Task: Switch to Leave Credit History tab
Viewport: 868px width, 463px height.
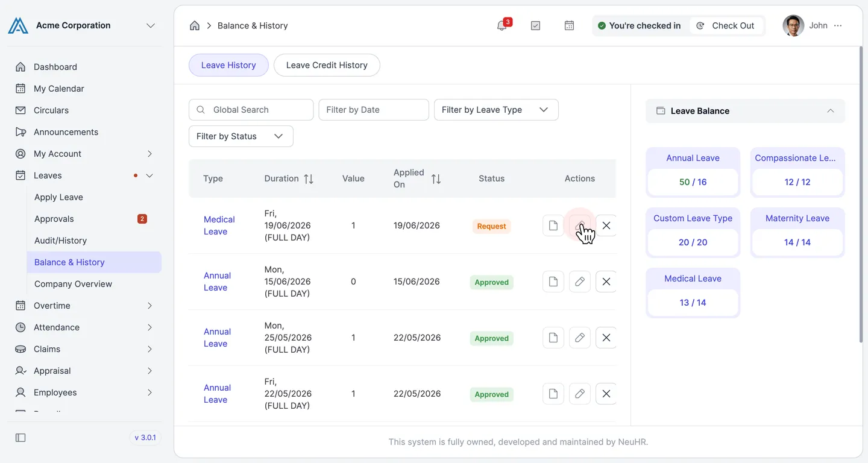Action: click(x=327, y=65)
